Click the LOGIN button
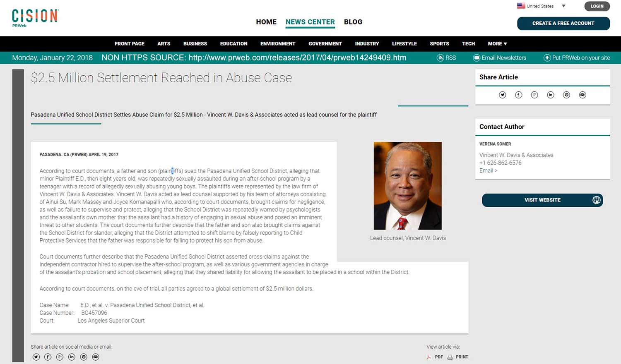The height and width of the screenshot is (364, 621). [x=597, y=6]
